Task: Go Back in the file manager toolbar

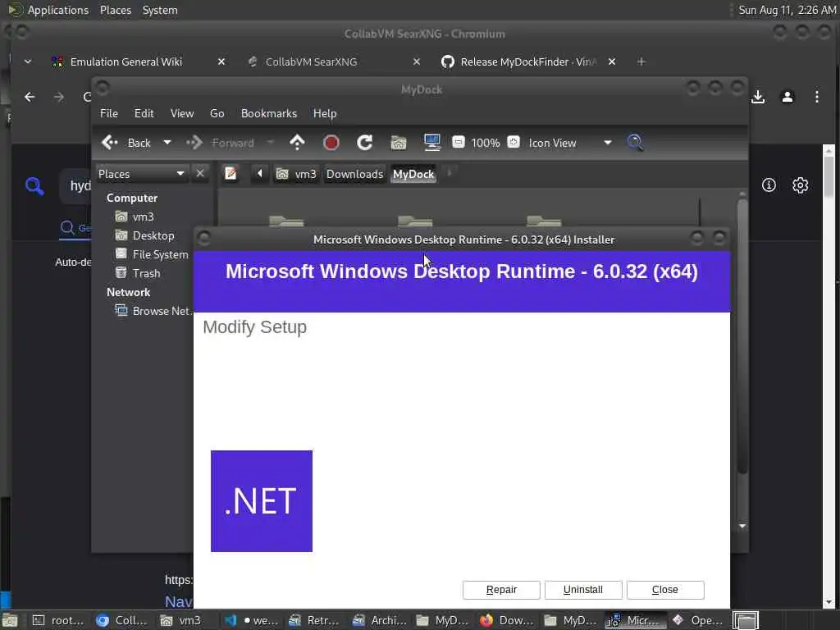Action: tap(127, 143)
